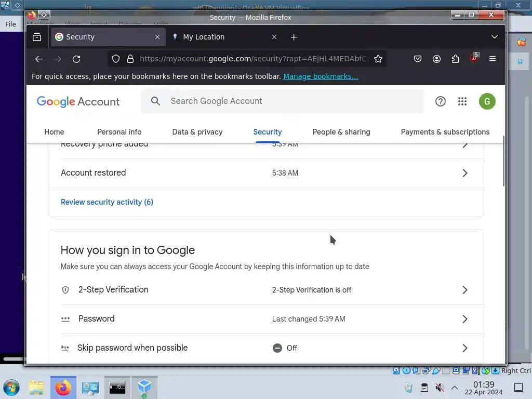Go back using Firefox back arrow

[39, 59]
